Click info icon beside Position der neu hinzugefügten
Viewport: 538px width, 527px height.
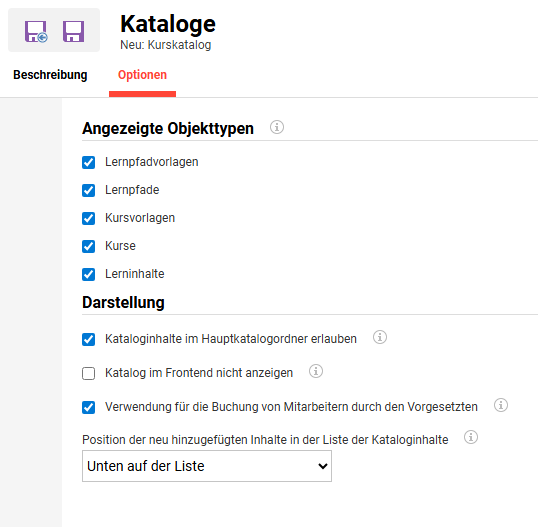coord(471,437)
